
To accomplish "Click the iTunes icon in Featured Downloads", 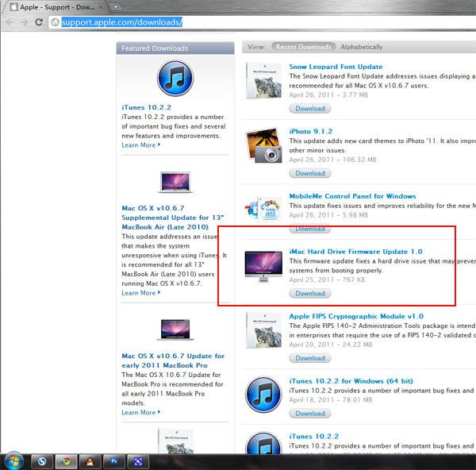I will 175,78.
